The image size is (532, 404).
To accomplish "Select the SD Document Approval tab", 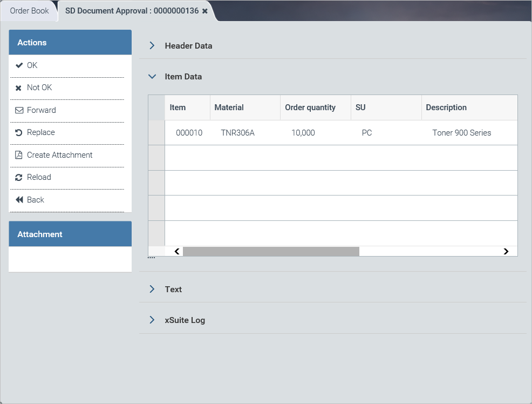I will [132, 11].
